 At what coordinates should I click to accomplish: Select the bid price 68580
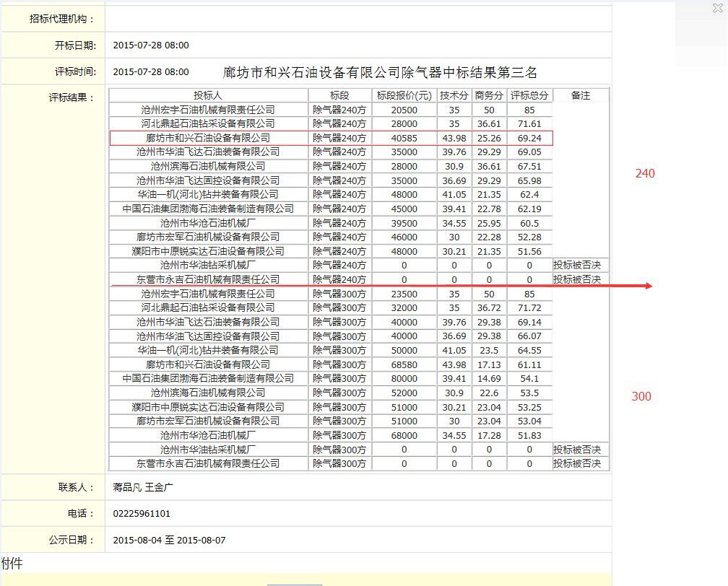[x=404, y=365]
